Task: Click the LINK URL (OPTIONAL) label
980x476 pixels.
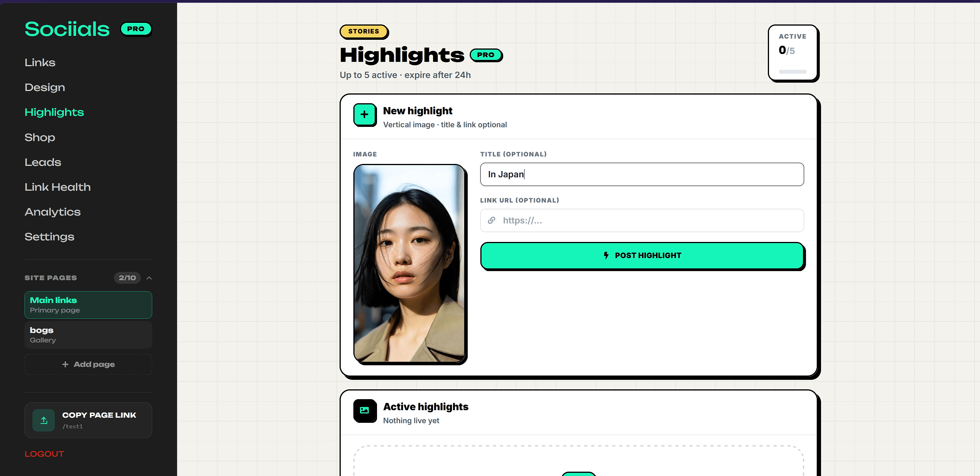Action: click(x=519, y=200)
